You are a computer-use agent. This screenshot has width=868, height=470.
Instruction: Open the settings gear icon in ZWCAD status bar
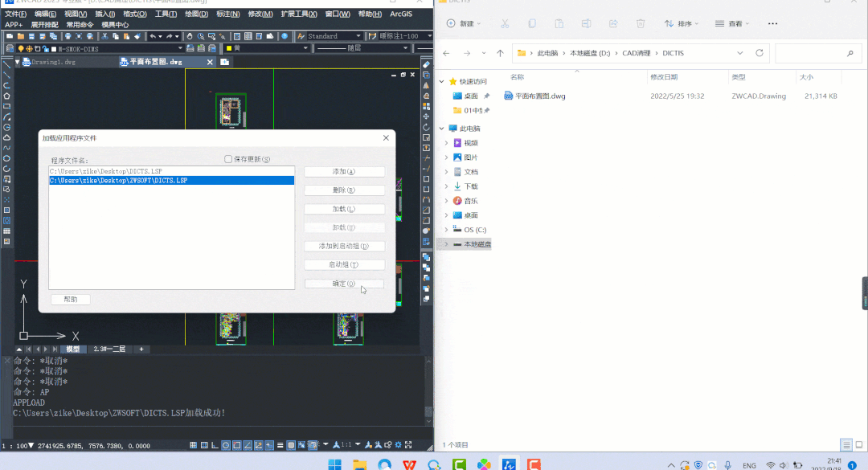tap(398, 444)
